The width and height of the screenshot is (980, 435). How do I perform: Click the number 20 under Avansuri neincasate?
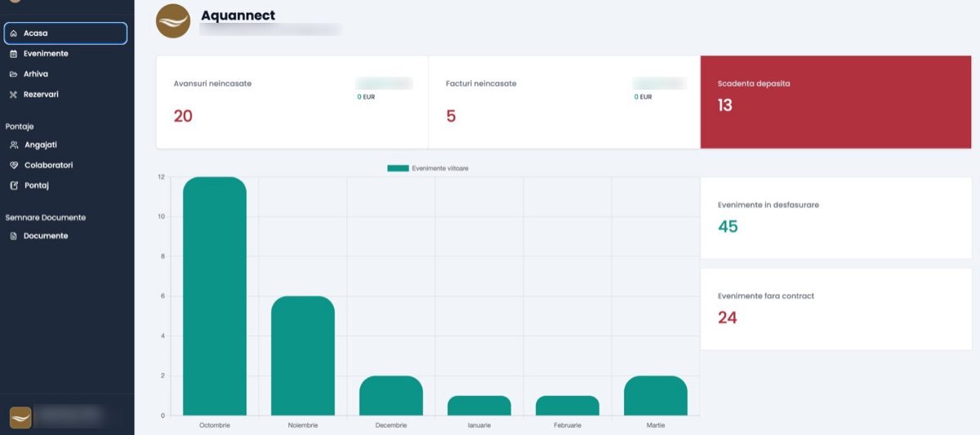click(x=183, y=116)
